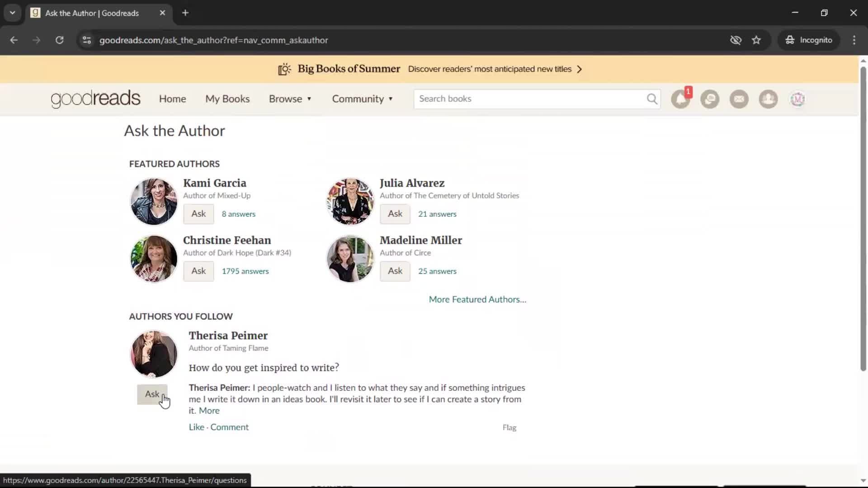The width and height of the screenshot is (868, 488).
Task: Flag Therisa Peimer's answer
Action: [509, 427]
